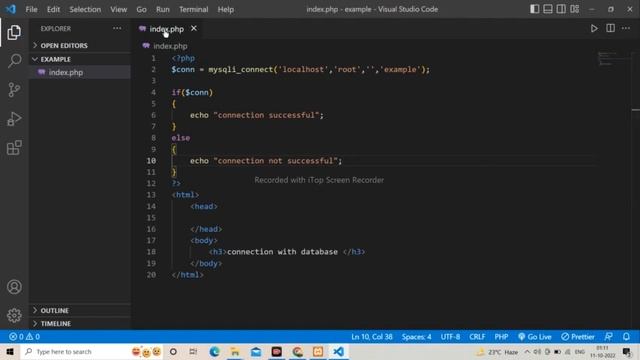Select the index.php editor tab

[x=167, y=29]
